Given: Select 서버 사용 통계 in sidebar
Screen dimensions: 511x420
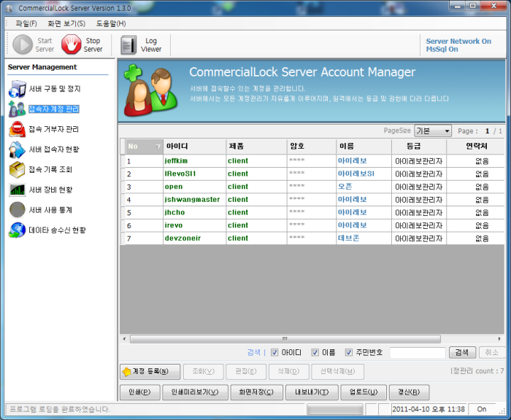Looking at the screenshot, I should pyautogui.click(x=50, y=210).
